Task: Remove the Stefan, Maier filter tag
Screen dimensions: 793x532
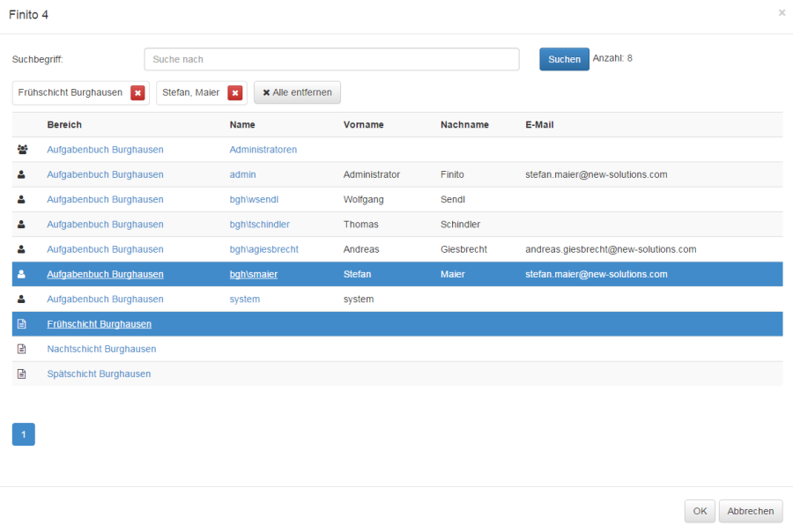Action: pos(234,92)
